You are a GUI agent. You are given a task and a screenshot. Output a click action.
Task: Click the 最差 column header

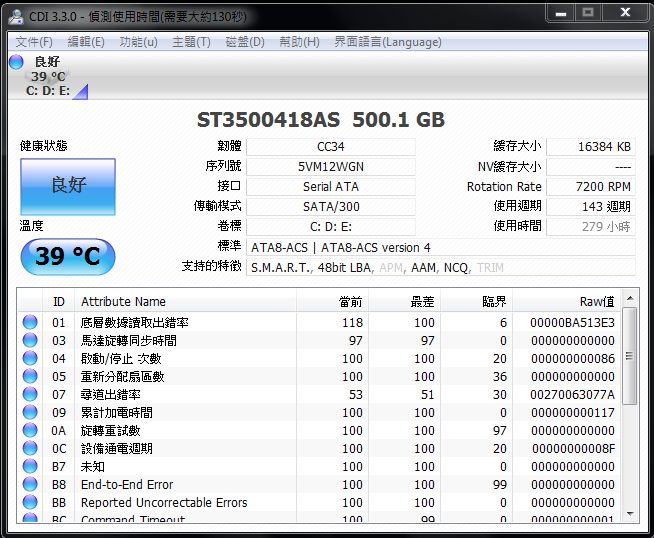[405, 302]
